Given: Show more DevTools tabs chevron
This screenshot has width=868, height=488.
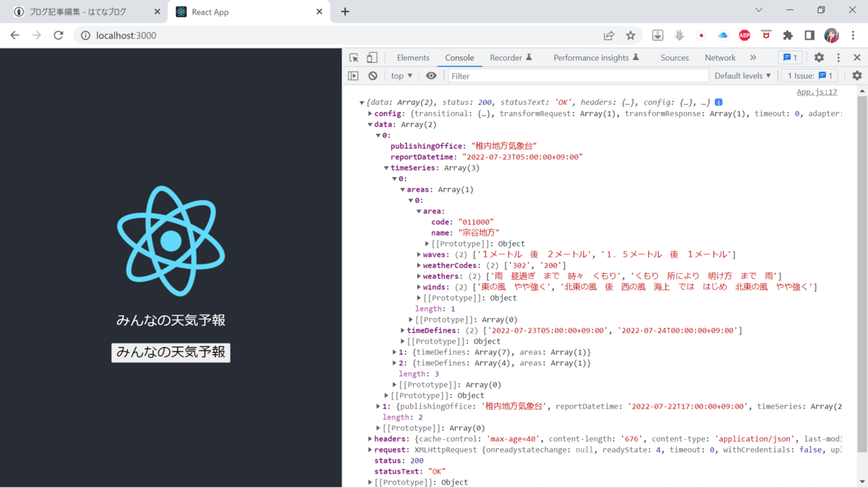Looking at the screenshot, I should (x=753, y=58).
